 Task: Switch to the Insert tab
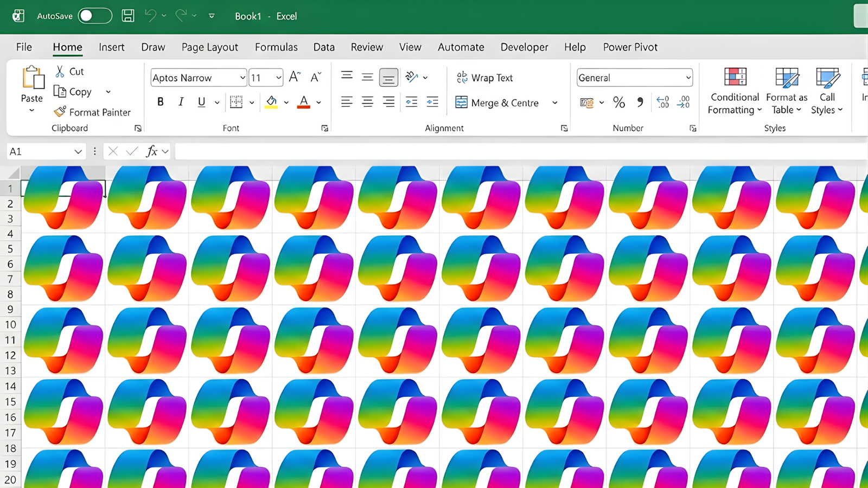click(x=111, y=47)
